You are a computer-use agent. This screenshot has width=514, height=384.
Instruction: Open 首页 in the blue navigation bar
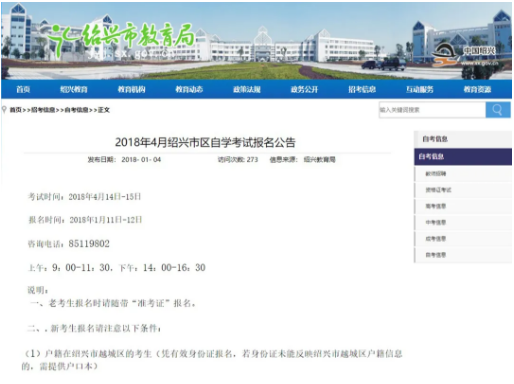click(x=23, y=89)
